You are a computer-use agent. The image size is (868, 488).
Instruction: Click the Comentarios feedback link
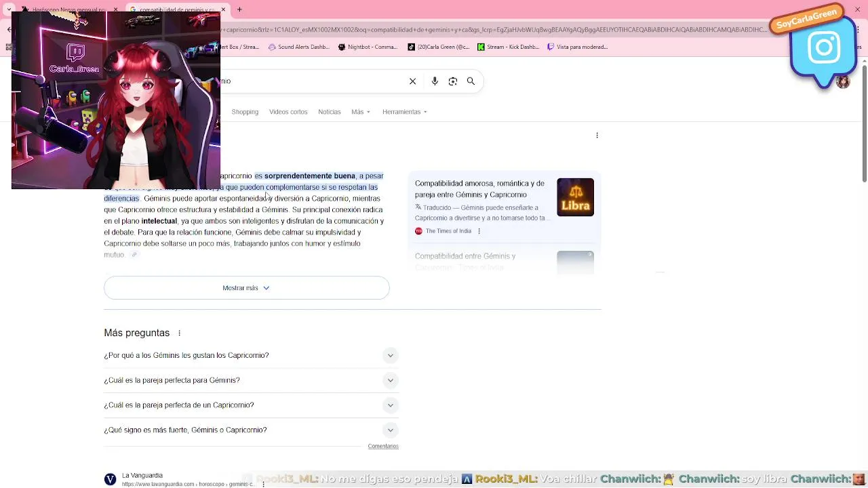[x=383, y=446]
